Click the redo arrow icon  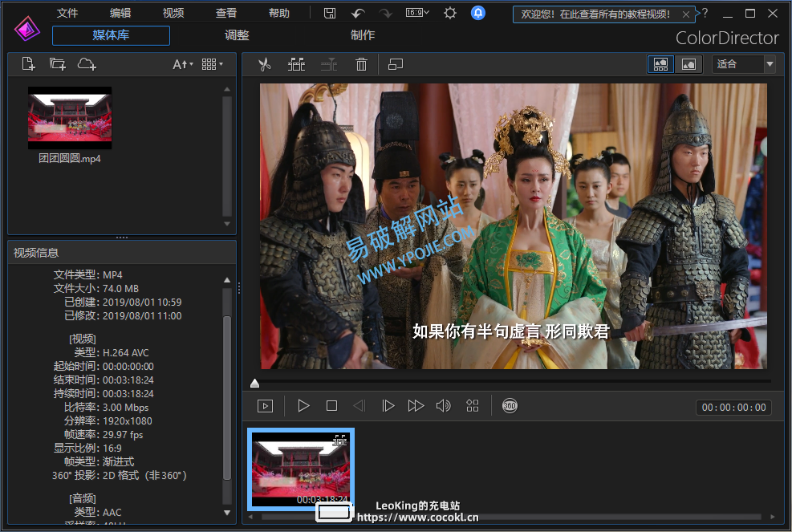tap(386, 13)
